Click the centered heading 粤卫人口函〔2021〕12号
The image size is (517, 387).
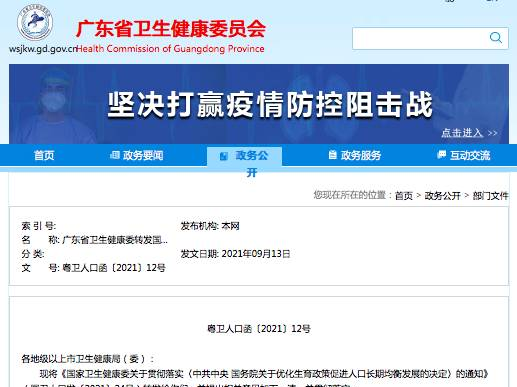[x=259, y=329]
